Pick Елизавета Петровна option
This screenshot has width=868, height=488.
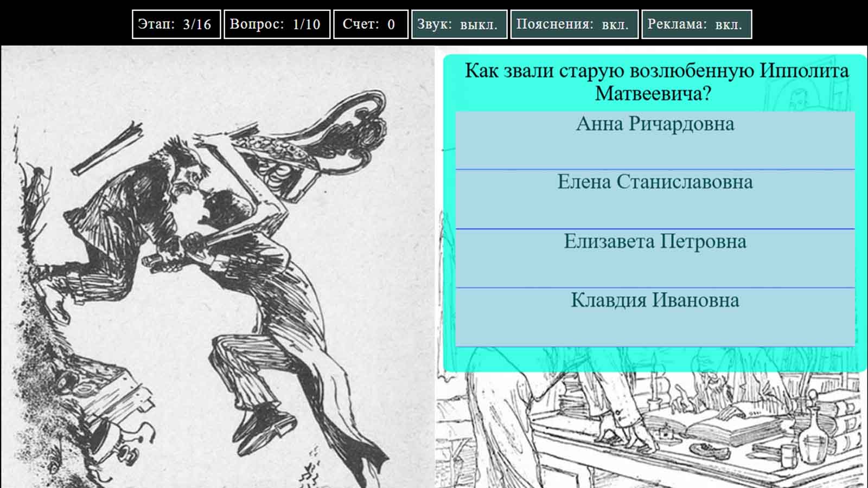655,241
